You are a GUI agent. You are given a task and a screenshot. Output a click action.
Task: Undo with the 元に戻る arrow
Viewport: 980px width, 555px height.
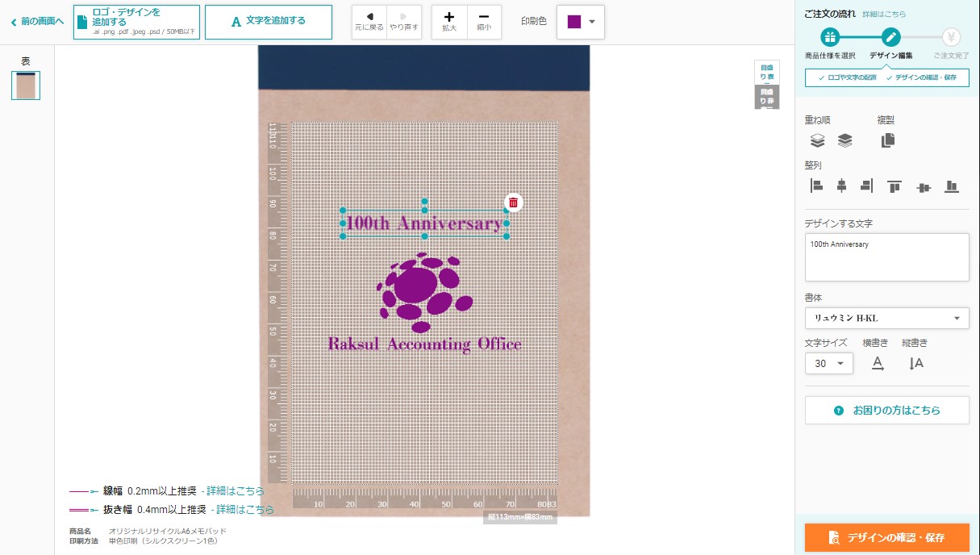pos(369,22)
